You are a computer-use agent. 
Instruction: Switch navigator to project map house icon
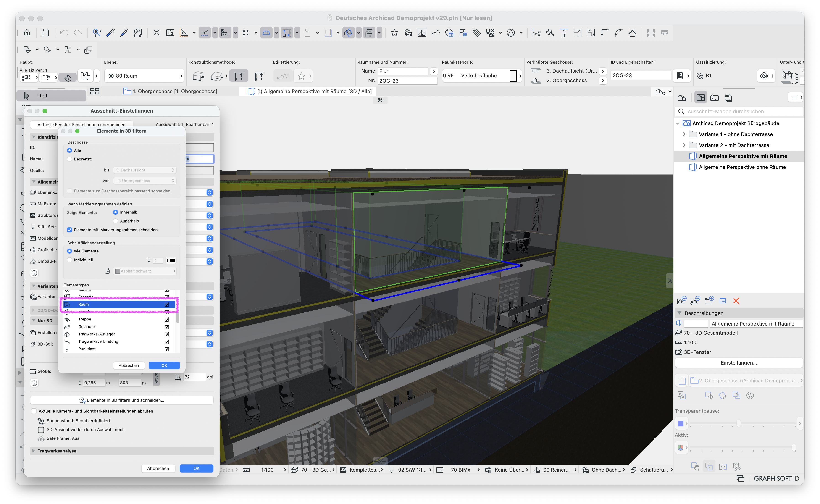pyautogui.click(x=681, y=98)
